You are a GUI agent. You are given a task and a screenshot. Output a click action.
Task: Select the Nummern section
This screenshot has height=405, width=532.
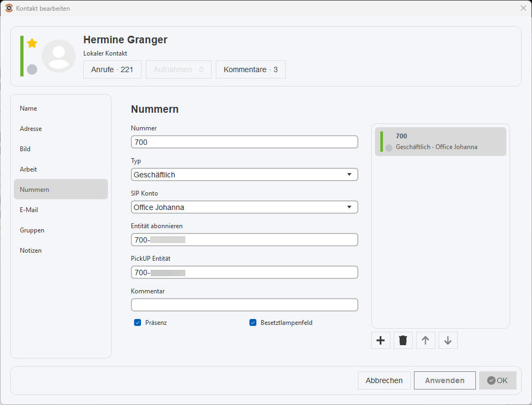(x=61, y=190)
